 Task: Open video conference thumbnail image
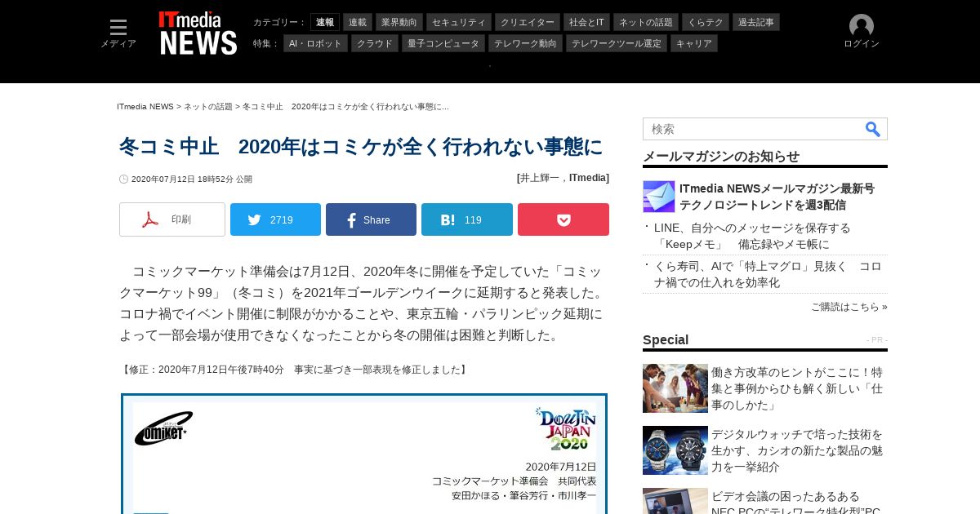point(675,501)
